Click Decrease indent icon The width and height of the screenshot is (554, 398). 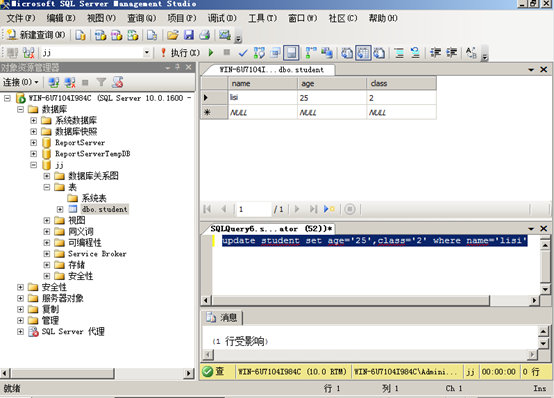point(435,53)
